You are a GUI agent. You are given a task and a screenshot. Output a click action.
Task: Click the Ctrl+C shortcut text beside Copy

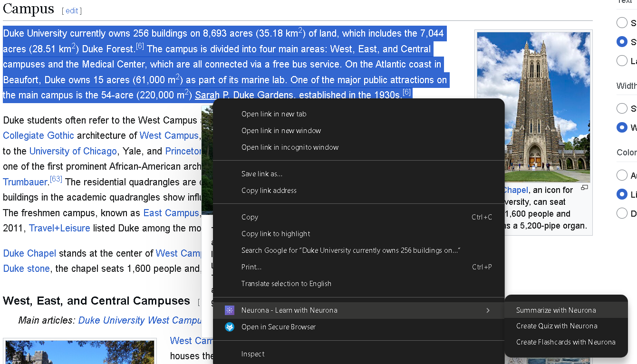482,217
